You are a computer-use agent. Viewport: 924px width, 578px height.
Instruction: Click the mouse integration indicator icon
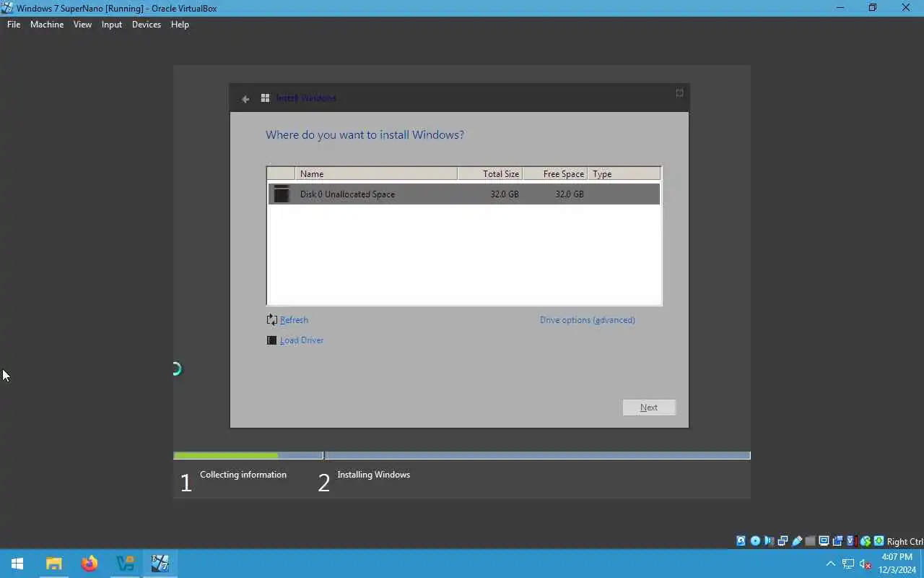865,541
